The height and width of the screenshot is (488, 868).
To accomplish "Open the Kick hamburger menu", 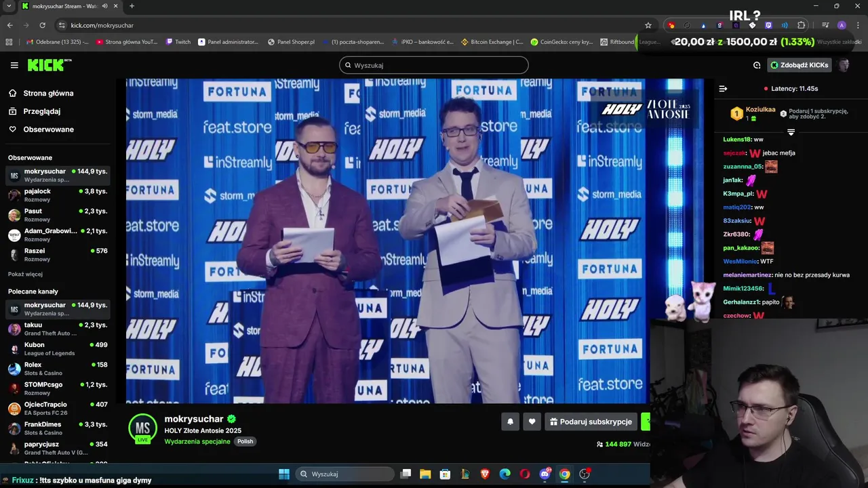I will (x=14, y=65).
